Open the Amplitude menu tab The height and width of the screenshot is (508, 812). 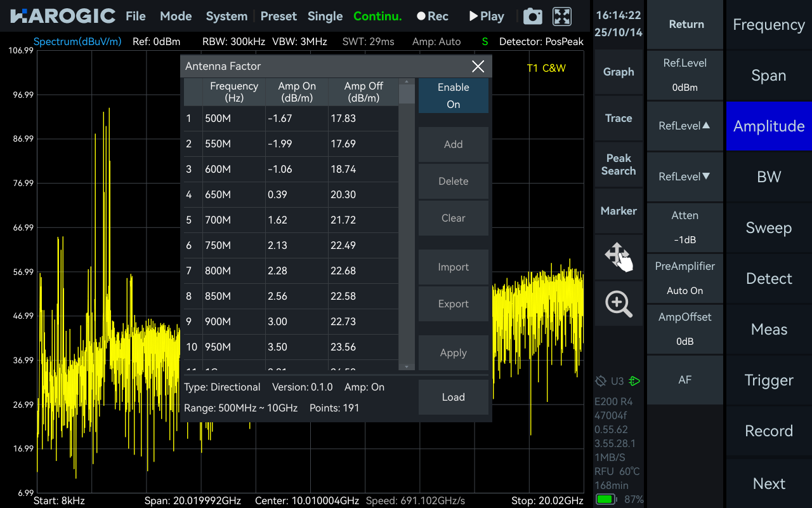tap(768, 126)
